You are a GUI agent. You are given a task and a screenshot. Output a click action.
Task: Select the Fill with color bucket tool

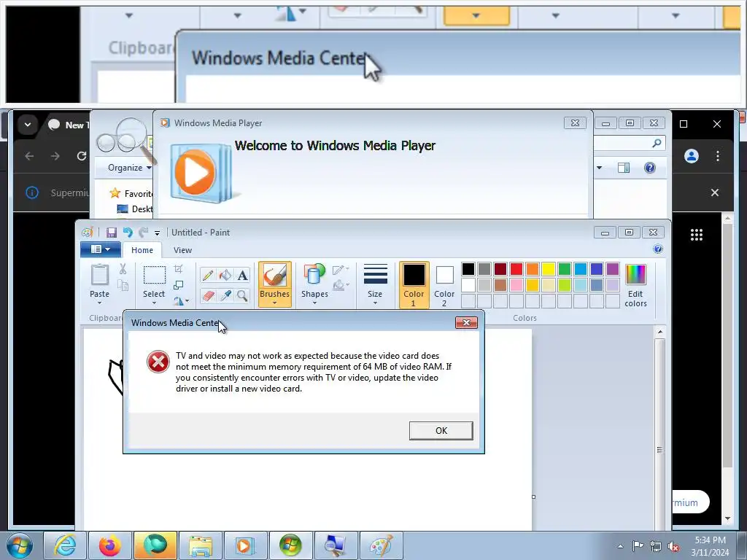(x=225, y=275)
